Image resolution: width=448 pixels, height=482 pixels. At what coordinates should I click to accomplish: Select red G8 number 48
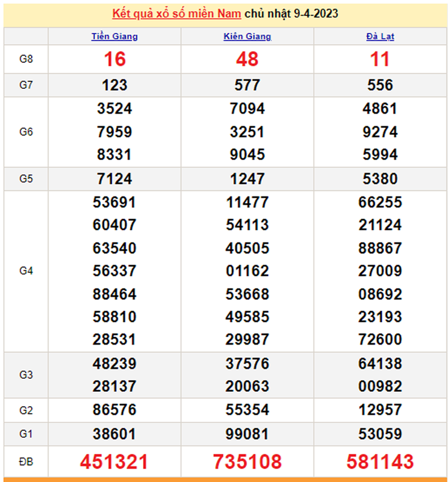click(247, 59)
